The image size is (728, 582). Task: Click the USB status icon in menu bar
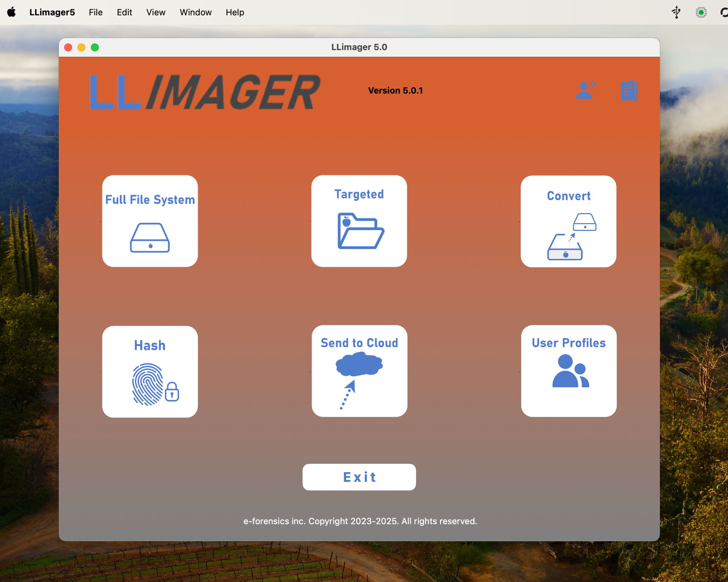pos(676,12)
